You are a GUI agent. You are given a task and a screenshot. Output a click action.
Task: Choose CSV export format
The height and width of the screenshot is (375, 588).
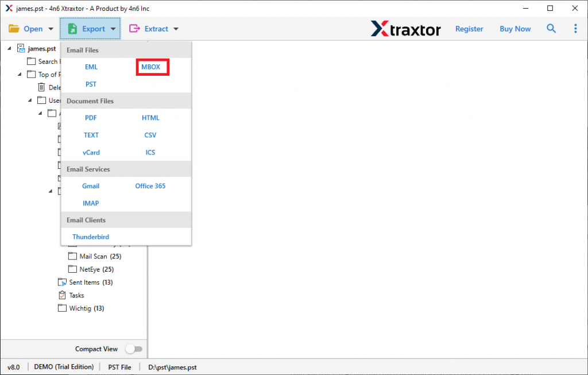tap(150, 135)
